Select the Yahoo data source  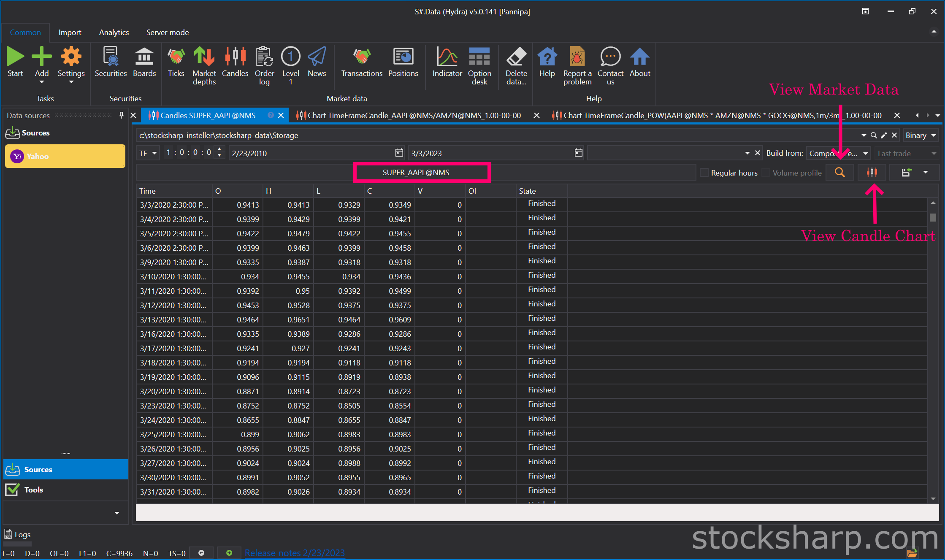65,156
